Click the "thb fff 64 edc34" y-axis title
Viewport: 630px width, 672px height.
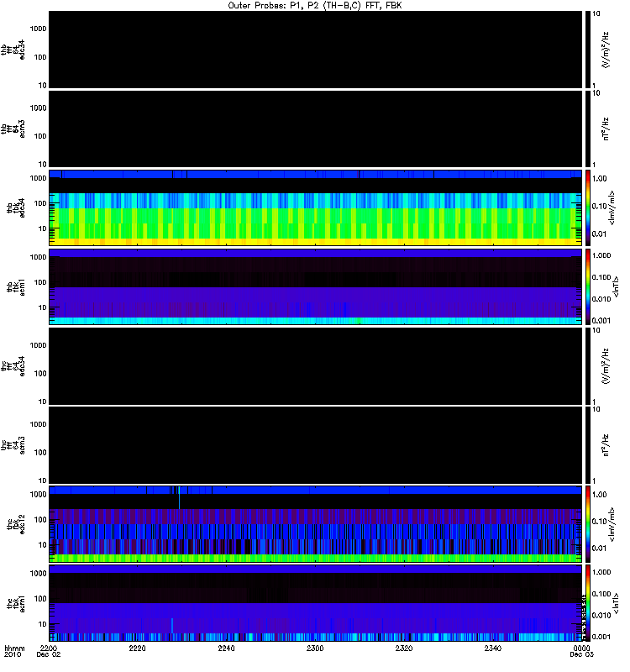coord(13,50)
